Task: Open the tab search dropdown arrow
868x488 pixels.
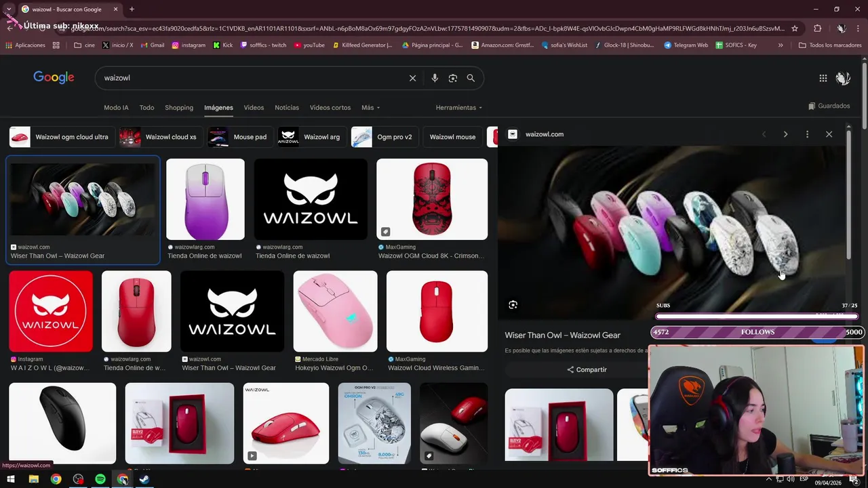Action: pyautogui.click(x=9, y=9)
